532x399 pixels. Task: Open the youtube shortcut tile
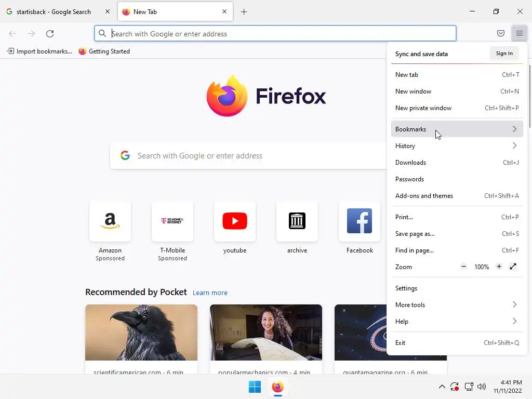pos(235,221)
